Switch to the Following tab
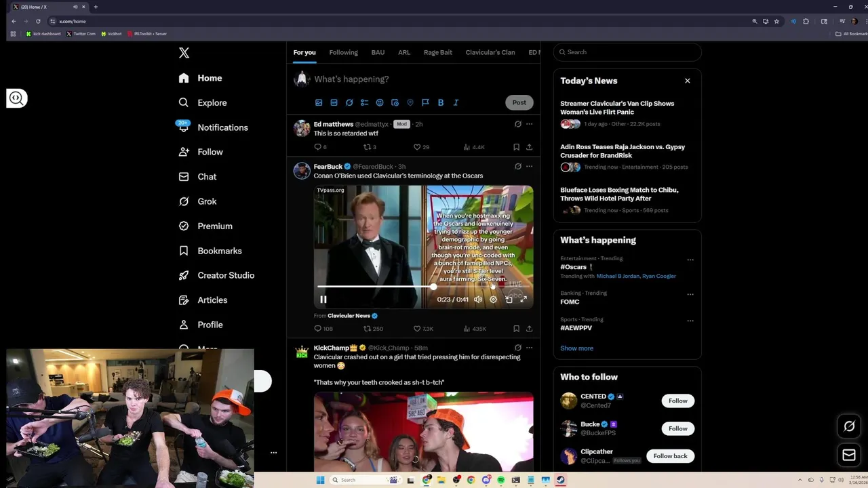This screenshot has width=868, height=488. pyautogui.click(x=343, y=52)
